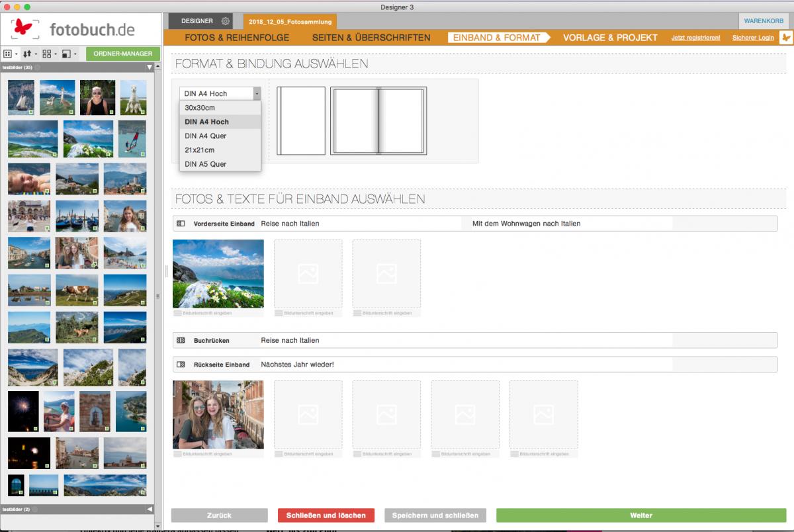Screen dimensions: 794x532
Task: Click the Schließen und löschen button
Action: coord(326,515)
